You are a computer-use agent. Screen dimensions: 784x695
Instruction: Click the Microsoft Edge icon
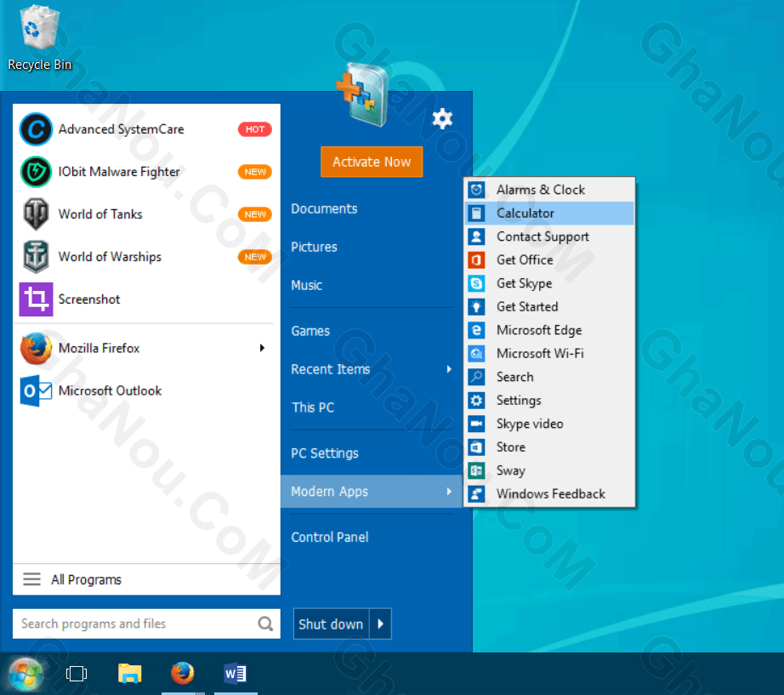pos(476,330)
